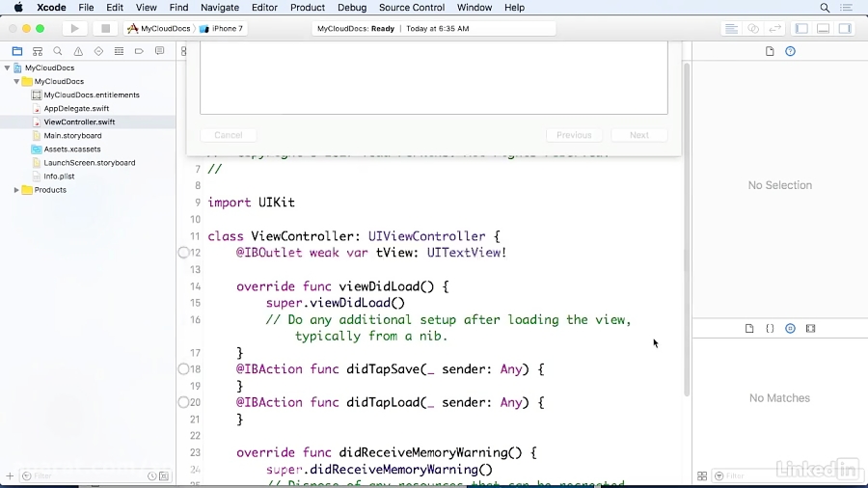Show the Quick Help inspector
868x488 pixels.
[790, 51]
